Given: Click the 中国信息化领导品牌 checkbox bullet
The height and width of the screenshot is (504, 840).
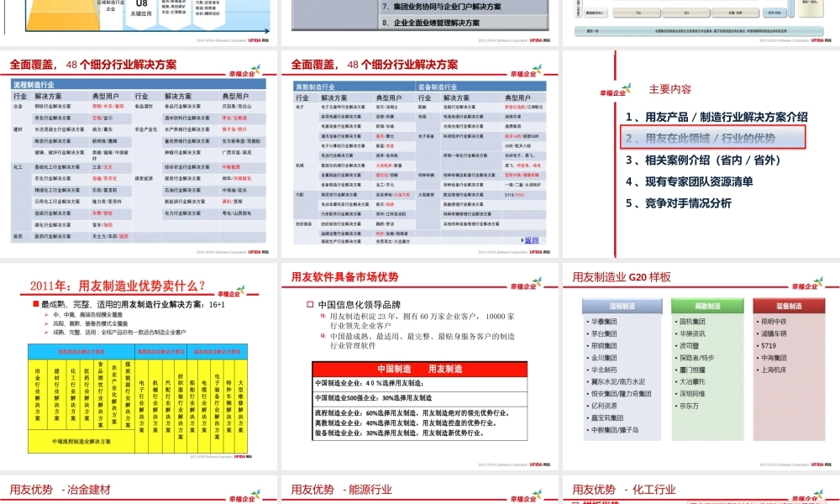Looking at the screenshot, I should pyautogui.click(x=310, y=305).
